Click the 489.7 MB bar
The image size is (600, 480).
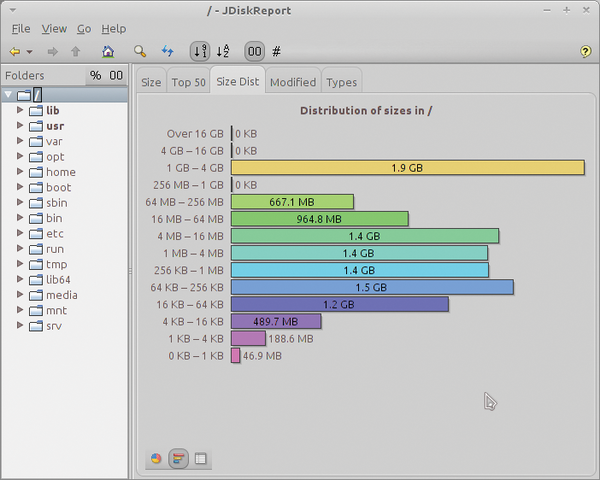coord(276,322)
